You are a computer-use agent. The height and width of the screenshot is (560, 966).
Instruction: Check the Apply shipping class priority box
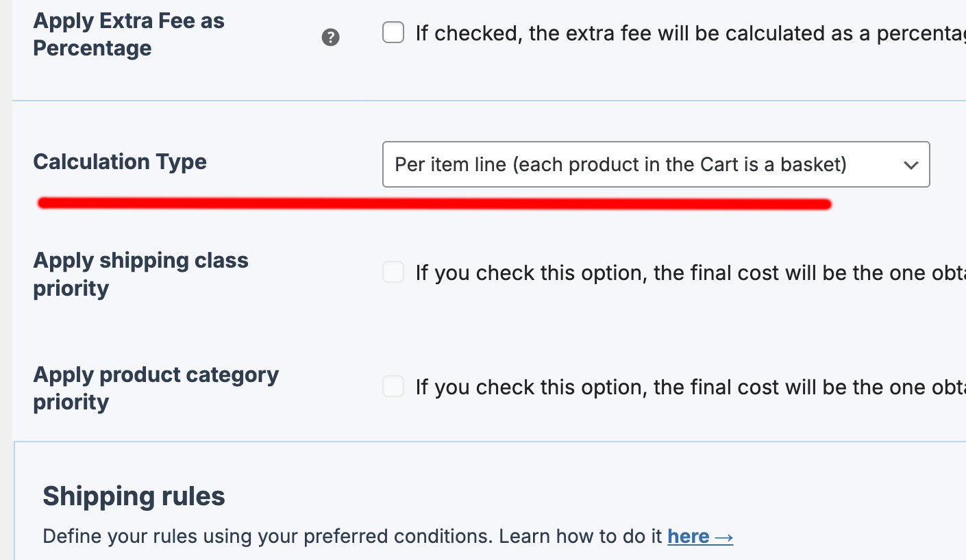(x=393, y=272)
